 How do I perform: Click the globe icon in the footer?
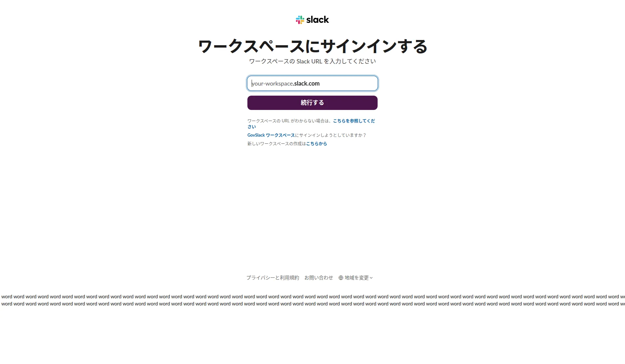341,278
